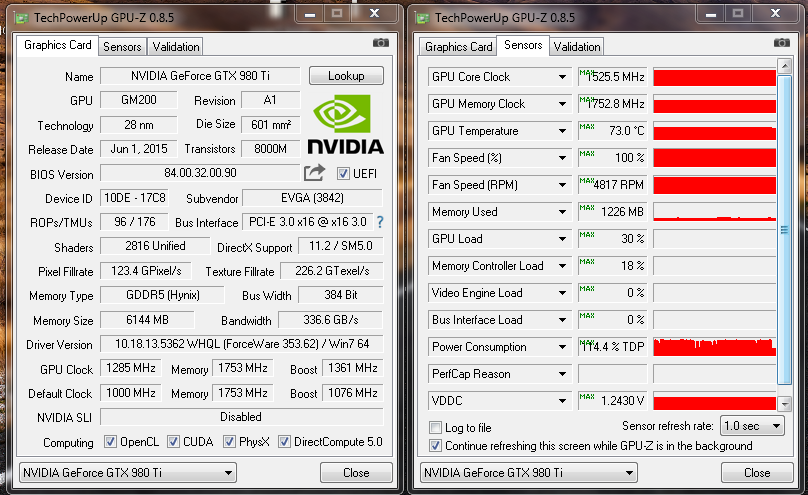The height and width of the screenshot is (495, 808).
Task: Click the vertical scrollbar in the sensors list
Action: point(784,230)
